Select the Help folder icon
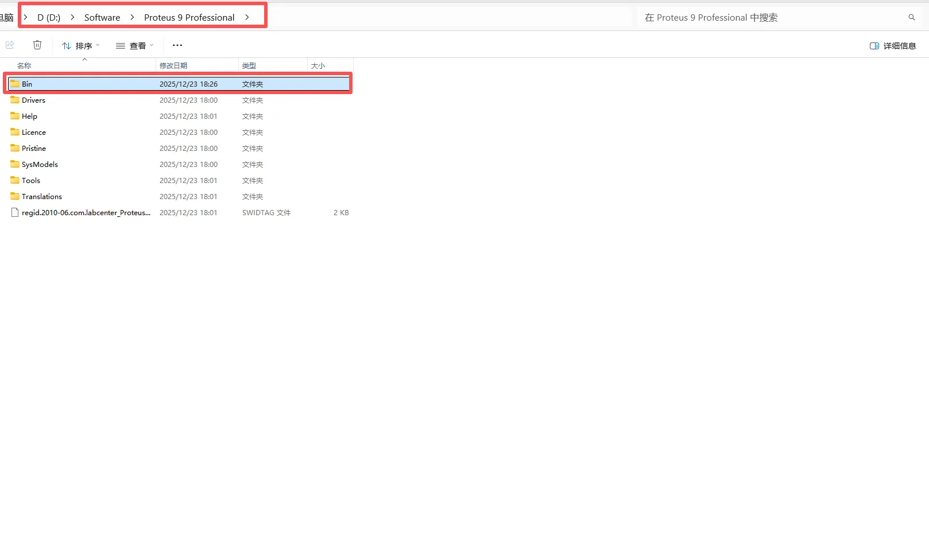The width and height of the screenshot is (929, 560). click(15, 116)
